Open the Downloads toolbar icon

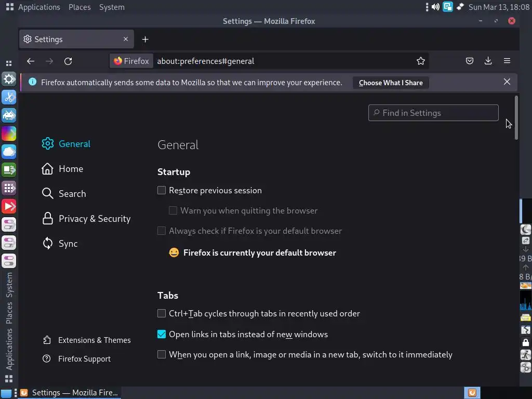tap(488, 61)
